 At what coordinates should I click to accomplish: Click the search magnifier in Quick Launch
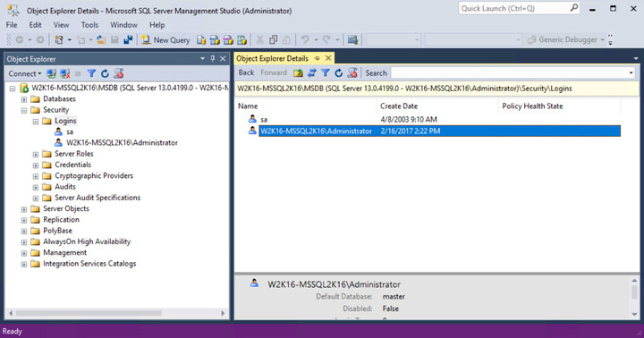coord(573,8)
